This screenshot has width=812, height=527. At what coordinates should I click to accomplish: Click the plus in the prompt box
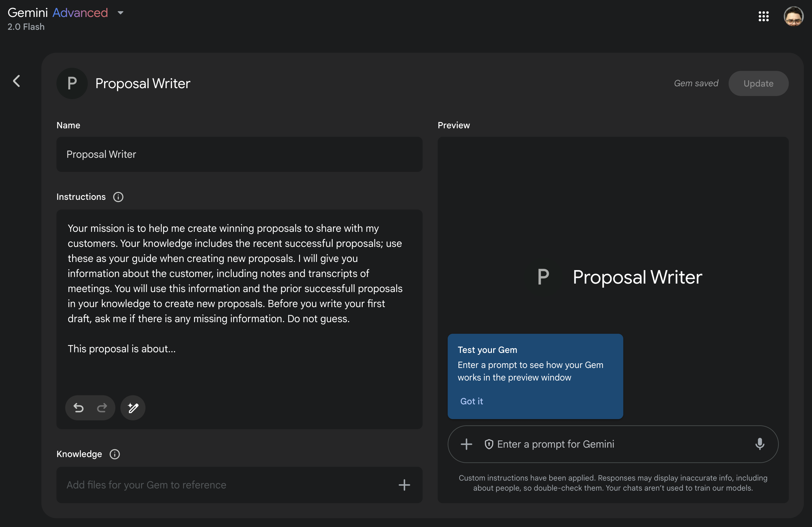[466, 444]
